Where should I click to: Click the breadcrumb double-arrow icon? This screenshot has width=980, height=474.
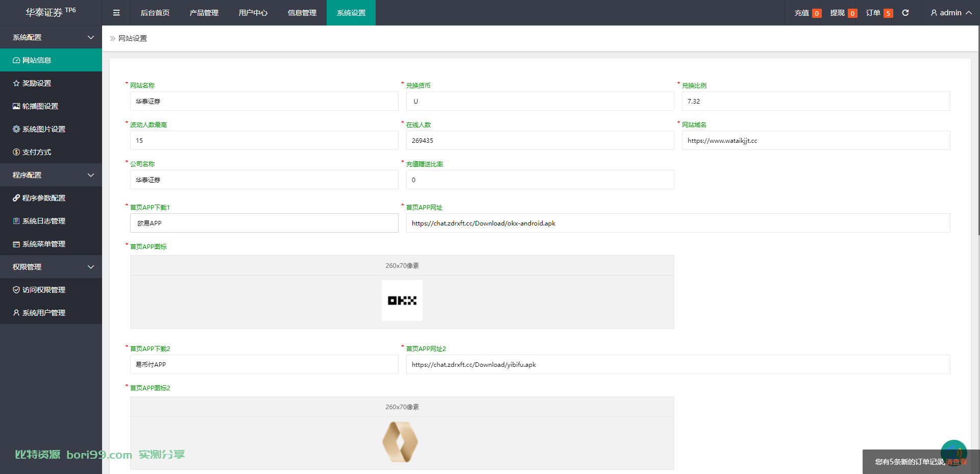pyautogui.click(x=113, y=38)
